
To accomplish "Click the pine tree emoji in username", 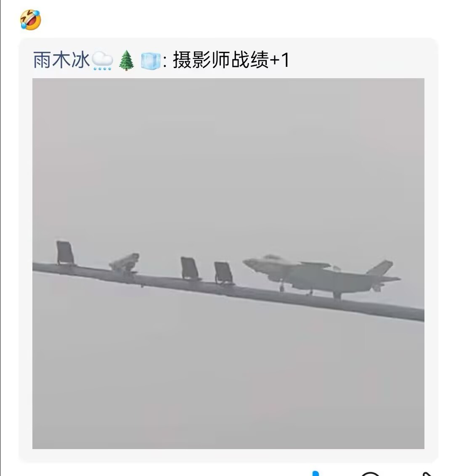I will [x=126, y=61].
